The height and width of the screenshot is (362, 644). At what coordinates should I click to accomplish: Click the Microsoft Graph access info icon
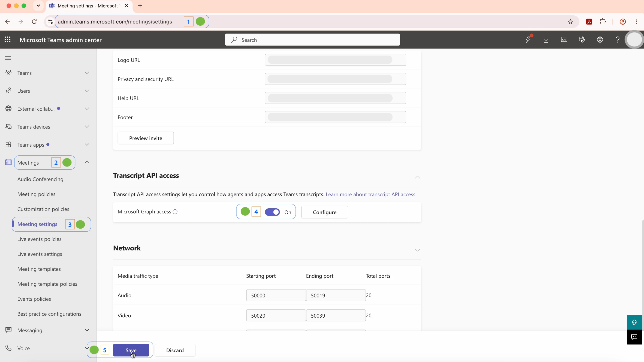(175, 212)
